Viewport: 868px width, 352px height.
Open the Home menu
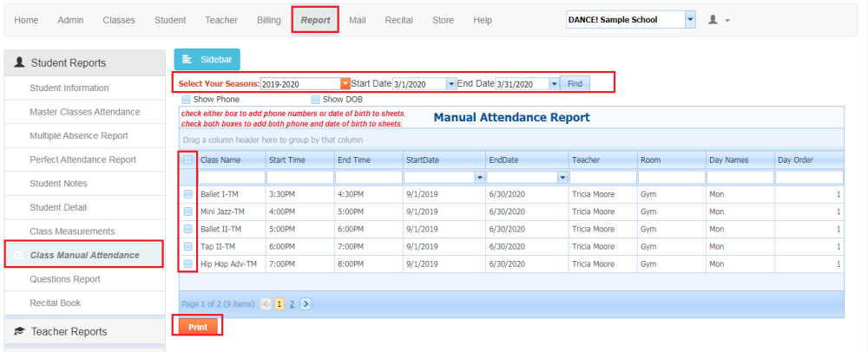point(26,20)
